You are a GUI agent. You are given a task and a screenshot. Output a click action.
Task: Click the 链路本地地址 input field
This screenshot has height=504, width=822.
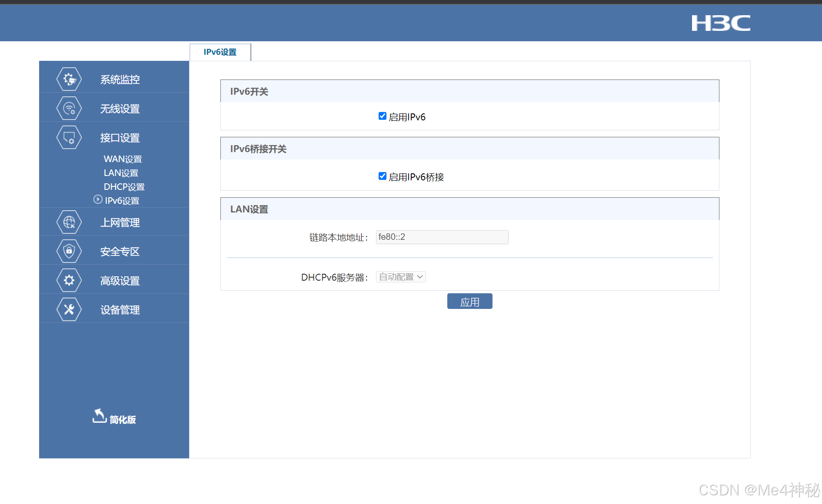[x=442, y=237]
